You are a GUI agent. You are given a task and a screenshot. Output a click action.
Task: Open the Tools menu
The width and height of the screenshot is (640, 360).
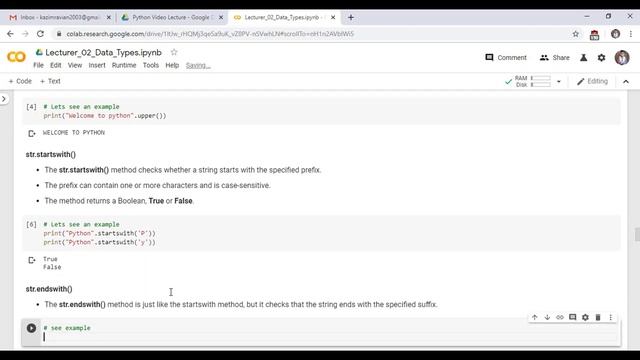pyautogui.click(x=151, y=65)
